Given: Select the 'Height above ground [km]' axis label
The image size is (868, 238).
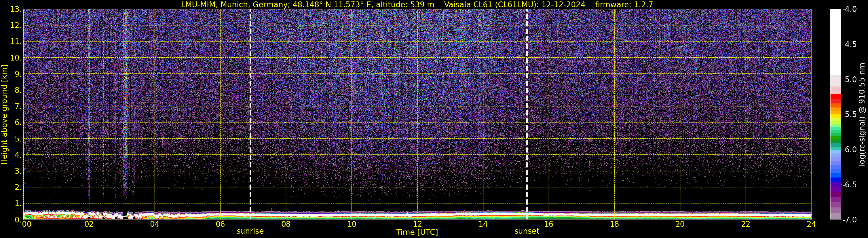Looking at the screenshot, I should (x=4, y=115).
